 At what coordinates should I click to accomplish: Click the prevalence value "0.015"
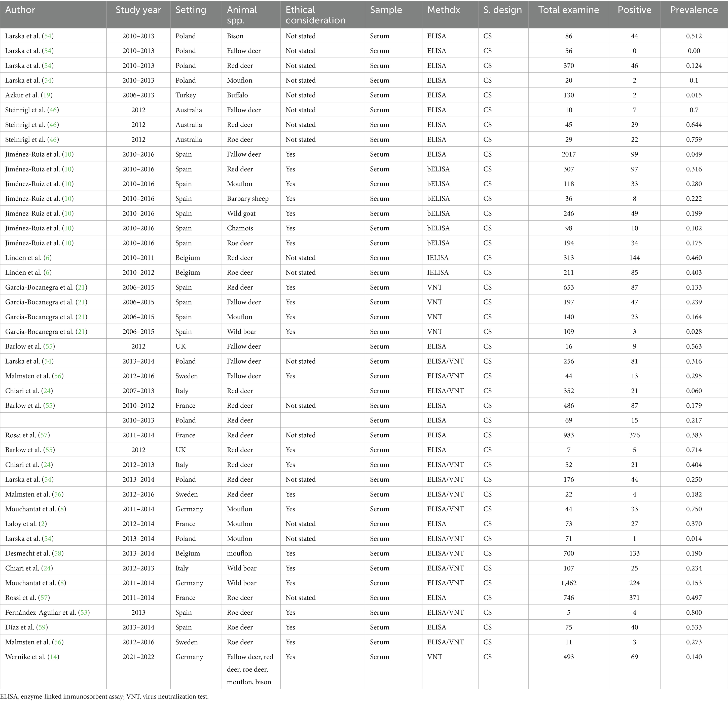[x=694, y=95]
